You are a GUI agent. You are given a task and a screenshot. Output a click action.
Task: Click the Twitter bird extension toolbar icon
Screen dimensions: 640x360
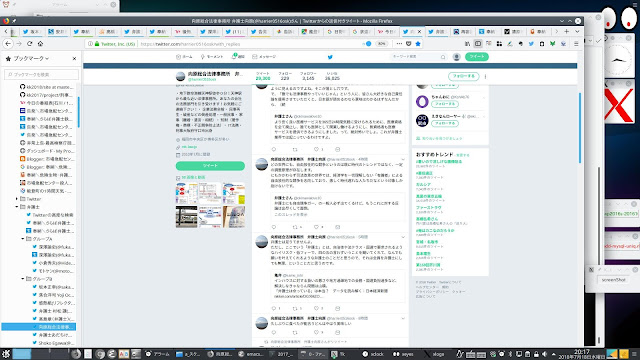531,44
